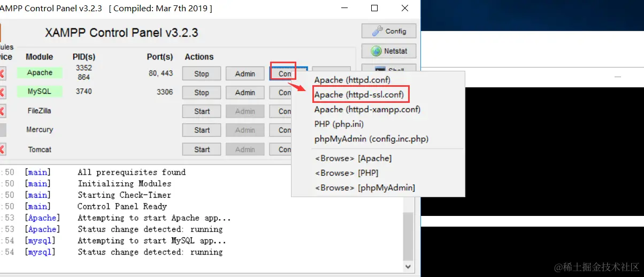Click MySQL PID value 3740

coord(84,91)
